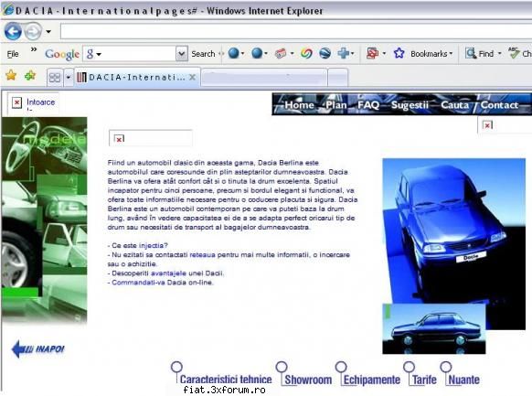The width and height of the screenshot is (532, 396).
Task: Open the reteaua link
Action: coord(203,254)
